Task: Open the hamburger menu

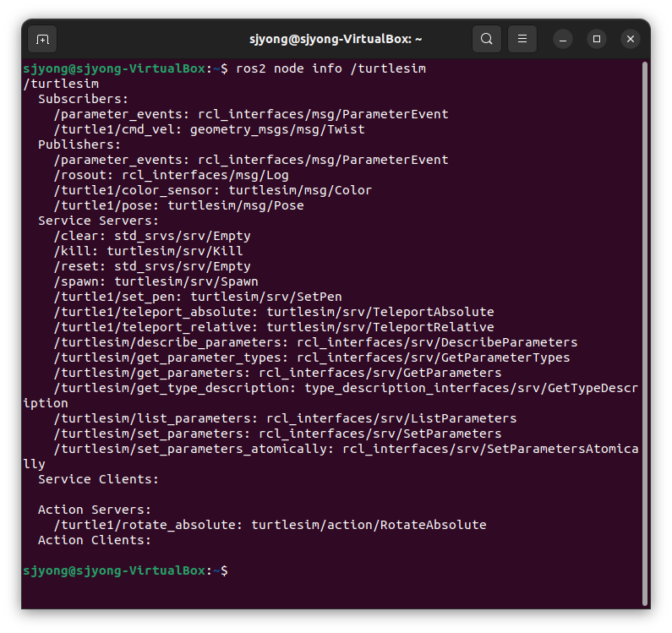Action: tap(522, 39)
